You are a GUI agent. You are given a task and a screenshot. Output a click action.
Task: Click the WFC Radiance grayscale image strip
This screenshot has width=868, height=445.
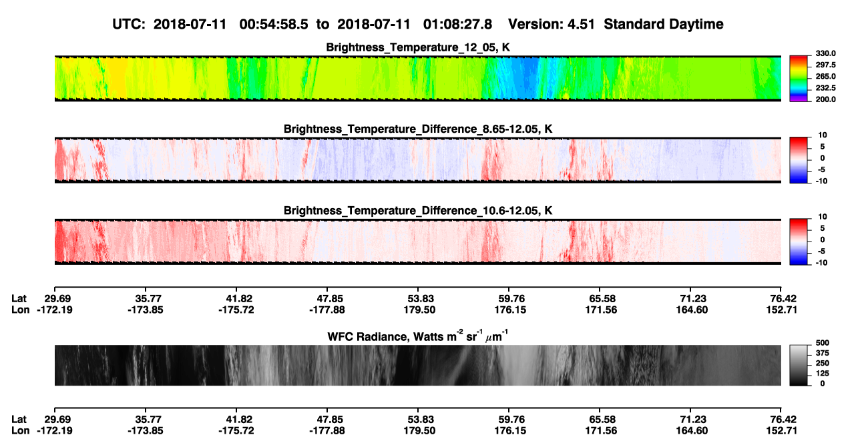[417, 366]
